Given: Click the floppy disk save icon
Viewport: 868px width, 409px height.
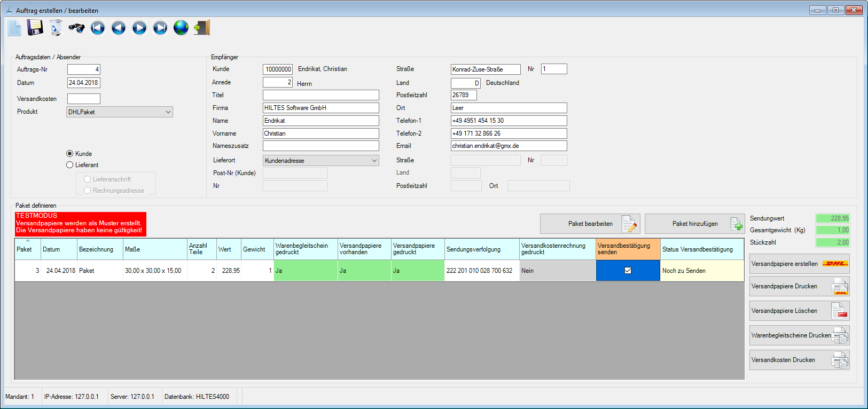Looking at the screenshot, I should pos(35,28).
